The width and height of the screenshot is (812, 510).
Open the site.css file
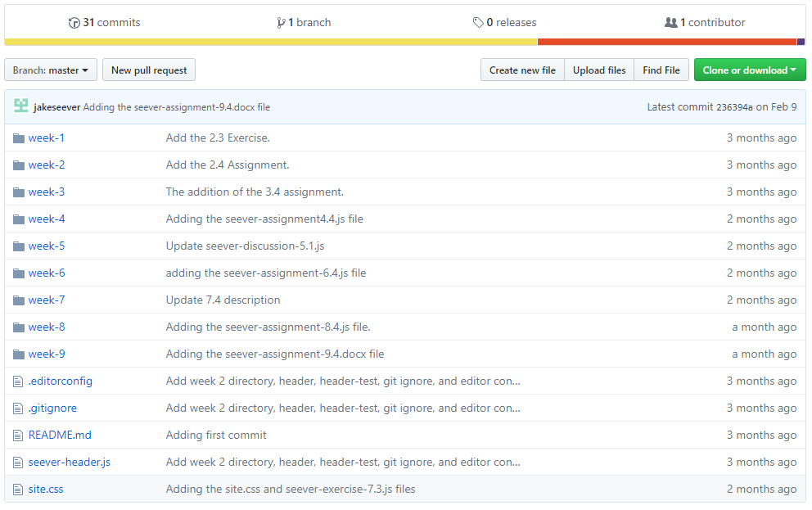[46, 489]
